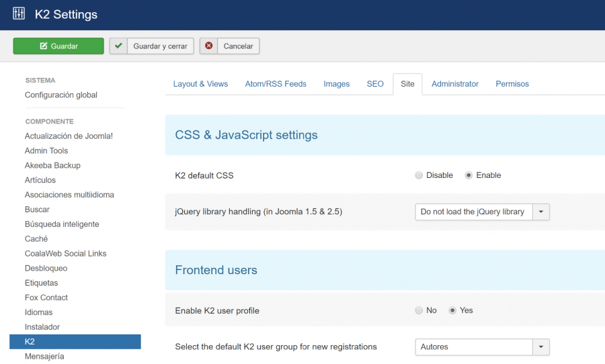
Task: Click the Guardar y cerrar button
Action: point(152,46)
